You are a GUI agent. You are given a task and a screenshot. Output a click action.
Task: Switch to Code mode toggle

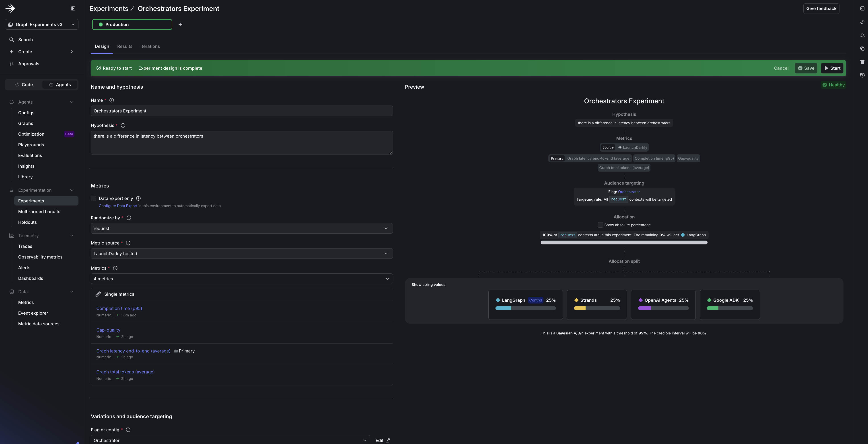pyautogui.click(x=24, y=85)
